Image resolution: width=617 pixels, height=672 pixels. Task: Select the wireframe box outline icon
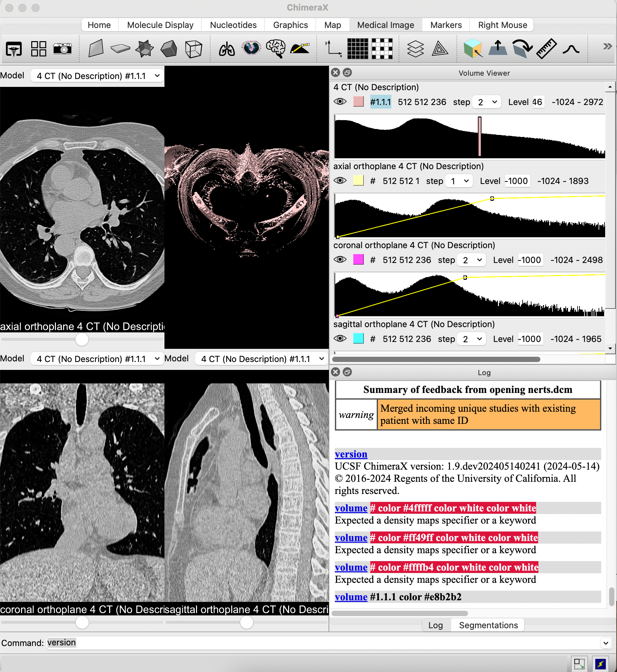193,49
